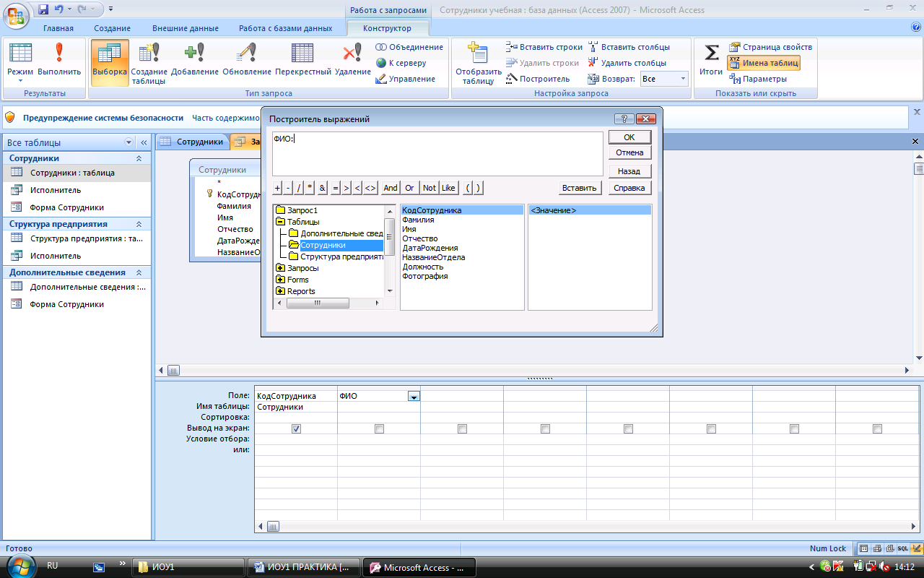This screenshot has width=924, height=578.
Task: Click Отмена in expression builder
Action: (x=629, y=152)
